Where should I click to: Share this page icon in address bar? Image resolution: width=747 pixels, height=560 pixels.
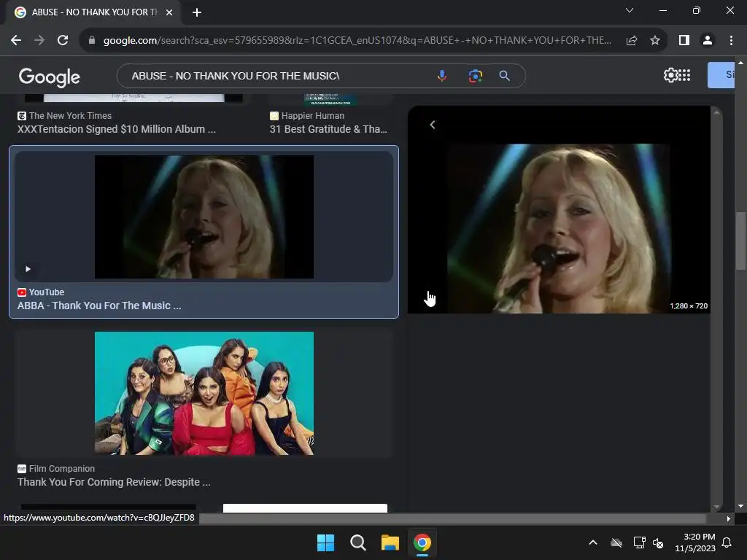tap(632, 41)
